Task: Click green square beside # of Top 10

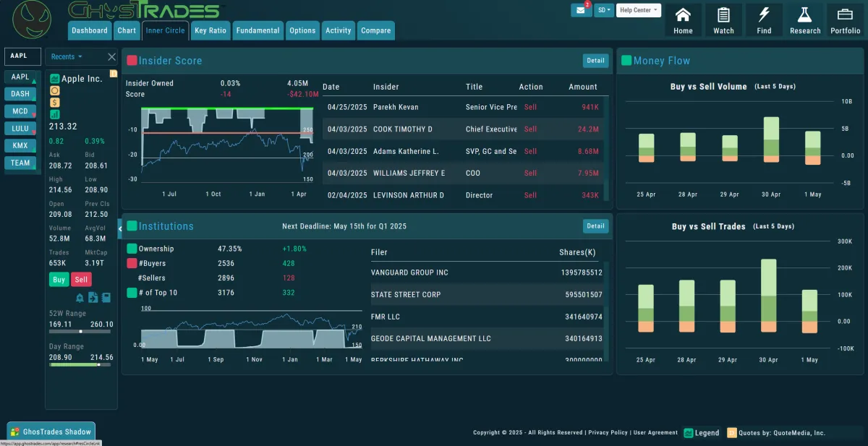Action: pos(132,293)
